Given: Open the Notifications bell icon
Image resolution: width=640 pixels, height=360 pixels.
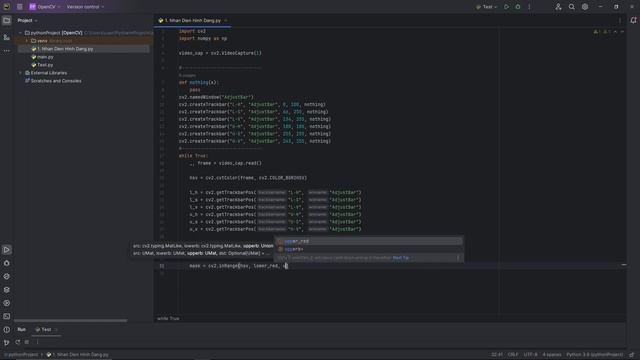Looking at the screenshot, I should (633, 20).
